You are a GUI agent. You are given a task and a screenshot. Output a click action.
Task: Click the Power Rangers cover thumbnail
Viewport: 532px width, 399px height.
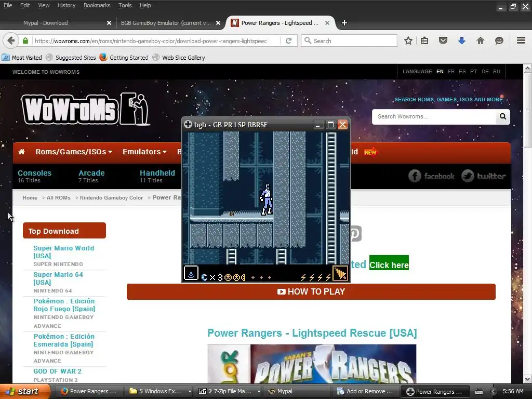312,364
